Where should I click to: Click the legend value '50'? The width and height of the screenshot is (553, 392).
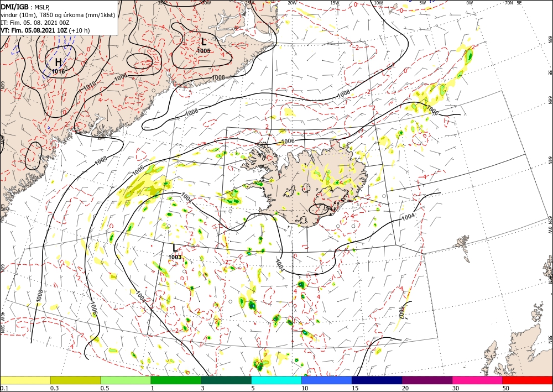click(506, 388)
